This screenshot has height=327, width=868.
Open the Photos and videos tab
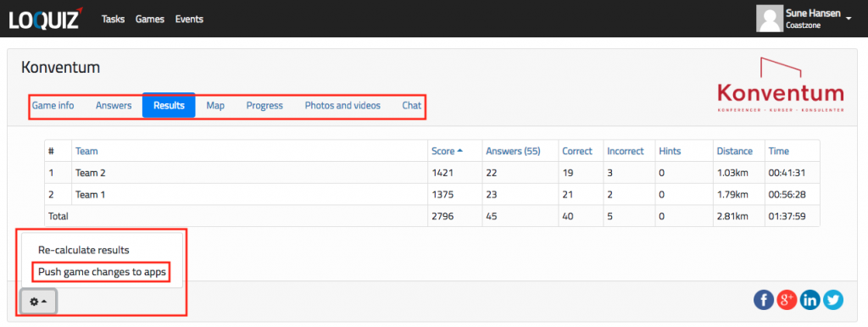(x=342, y=105)
